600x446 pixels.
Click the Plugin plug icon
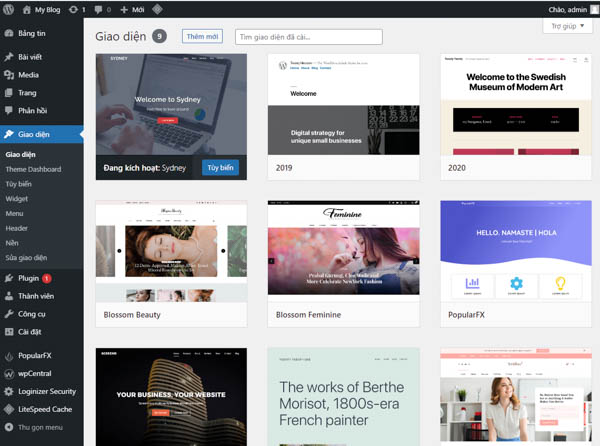click(x=9, y=278)
